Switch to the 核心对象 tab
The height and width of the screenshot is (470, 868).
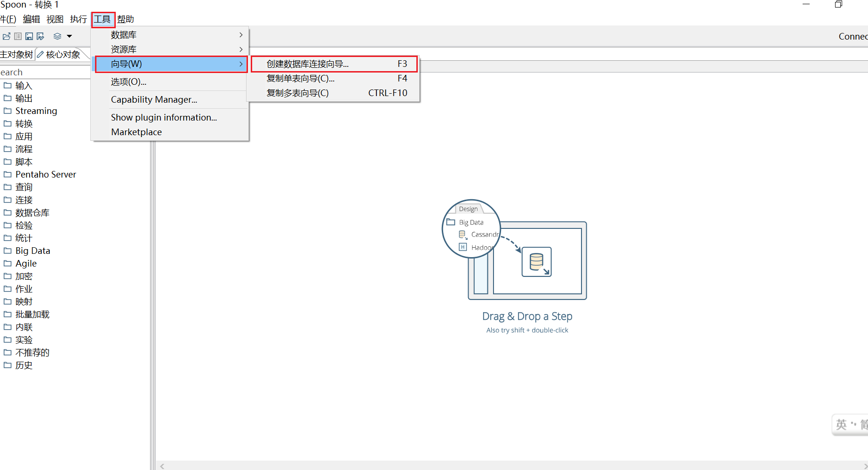point(59,55)
